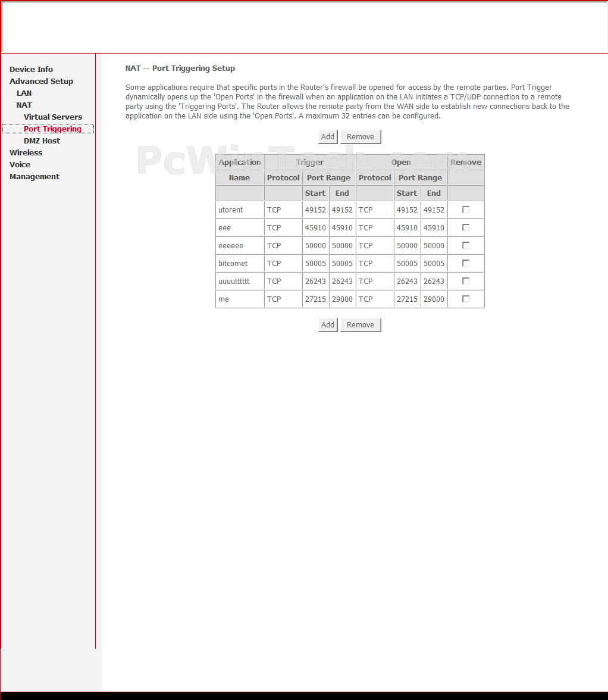
Task: Select the NAT menu entry
Action: click(24, 105)
